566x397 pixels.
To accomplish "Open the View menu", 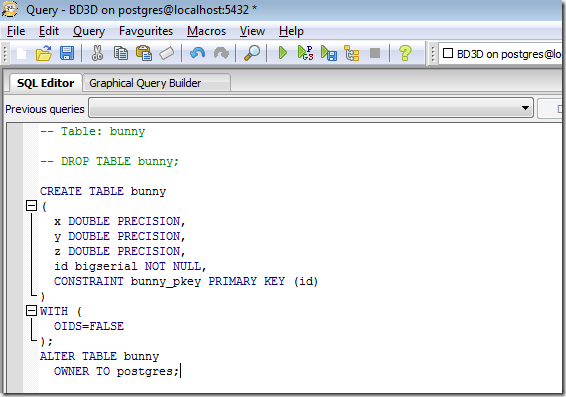I will point(252,31).
